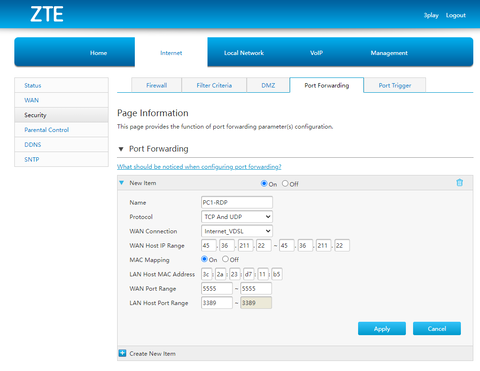Screen dimensions: 480x371
Task: Switch to the Filter Criteria tab
Action: [x=214, y=85]
